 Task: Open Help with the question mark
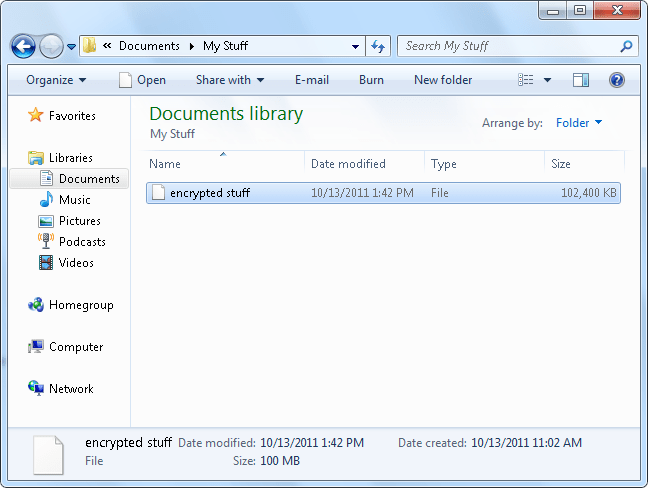(x=617, y=80)
